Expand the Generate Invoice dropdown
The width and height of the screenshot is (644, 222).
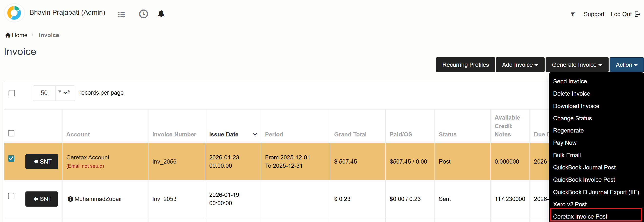click(x=577, y=65)
